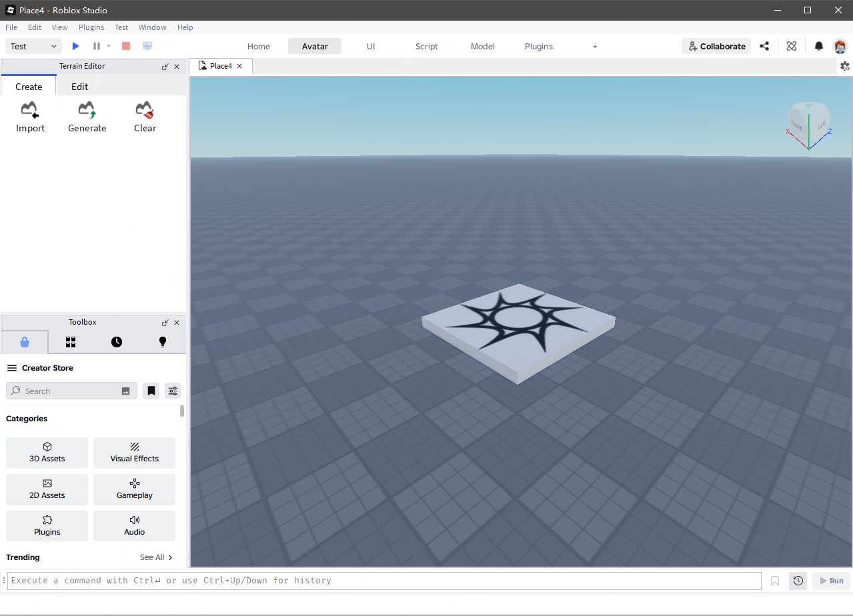
Task: Open the Window menu
Action: click(x=153, y=27)
